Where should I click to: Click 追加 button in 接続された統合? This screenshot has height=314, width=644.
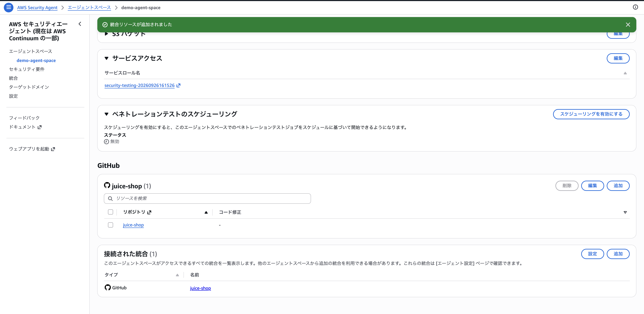(x=618, y=254)
